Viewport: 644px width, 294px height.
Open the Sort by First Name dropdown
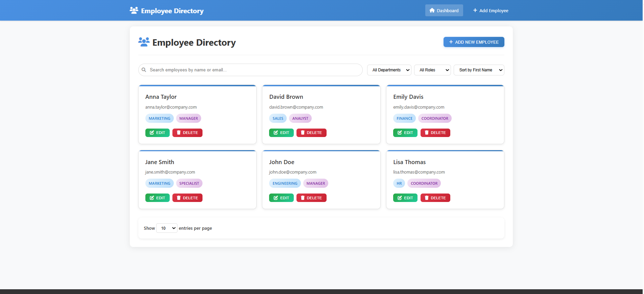click(479, 70)
